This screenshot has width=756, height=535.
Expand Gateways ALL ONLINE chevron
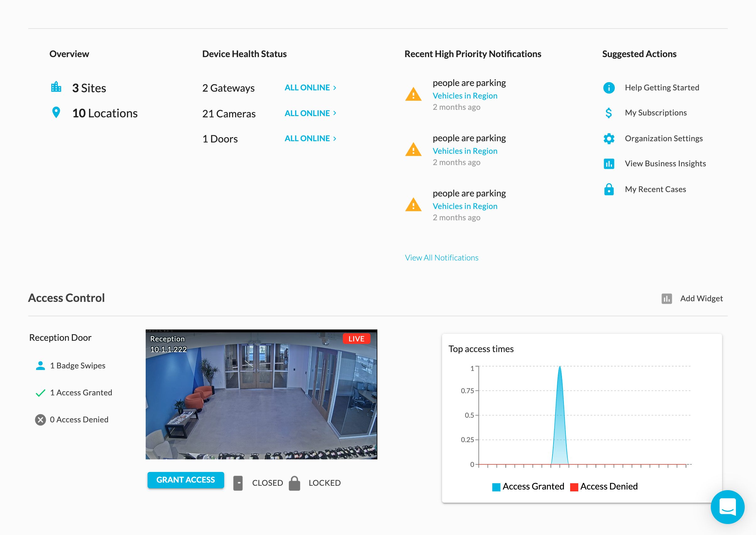(334, 88)
